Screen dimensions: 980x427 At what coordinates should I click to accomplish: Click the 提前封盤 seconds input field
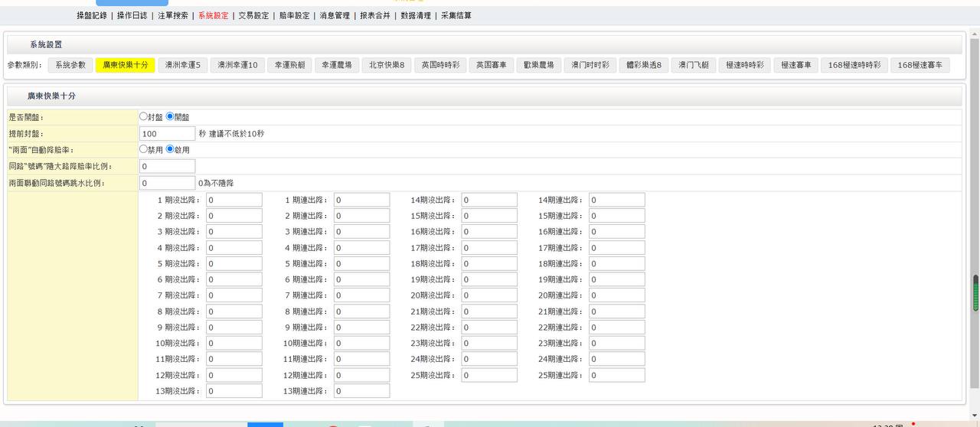(x=167, y=134)
